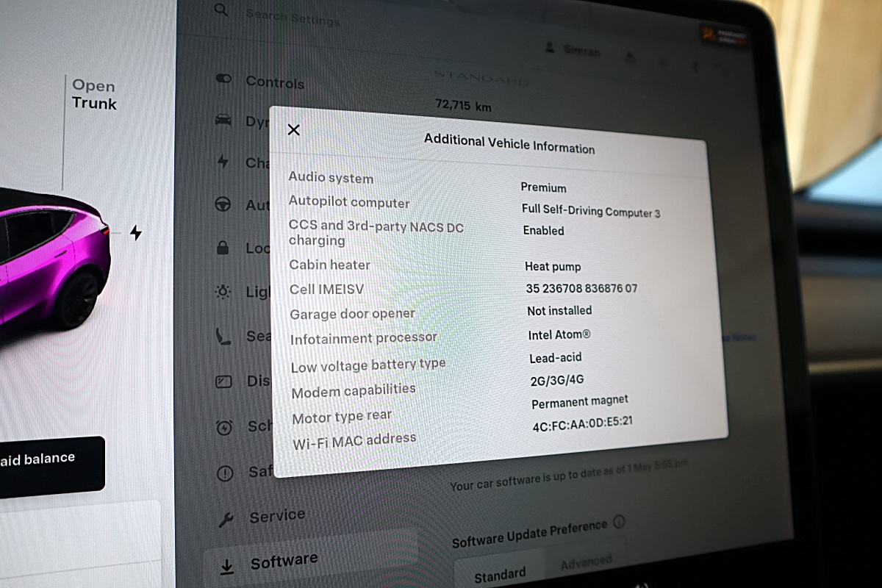
Task: Select the Locks padlock icon
Action: 223,248
